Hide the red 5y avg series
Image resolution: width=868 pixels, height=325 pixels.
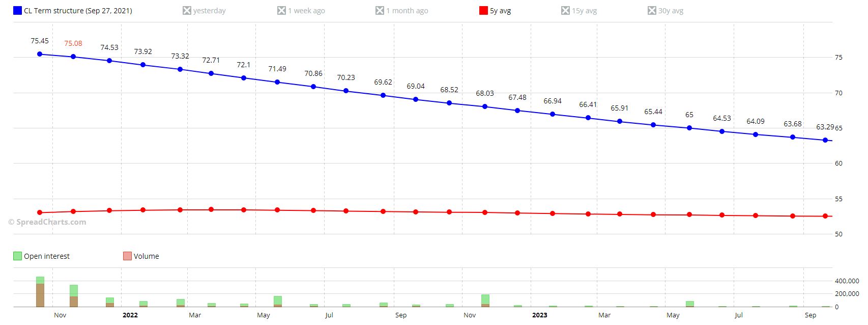[483, 11]
